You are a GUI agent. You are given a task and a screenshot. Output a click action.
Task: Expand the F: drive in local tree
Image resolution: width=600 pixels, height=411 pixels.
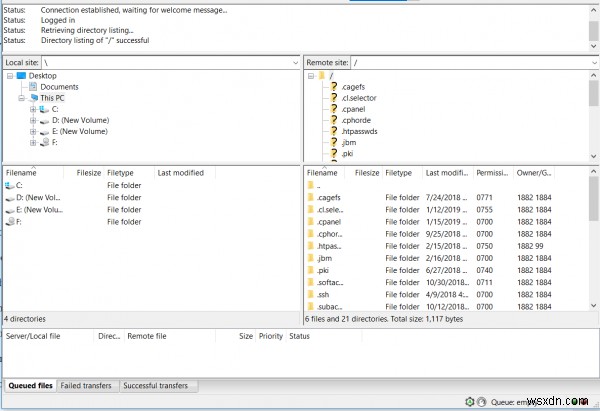click(x=33, y=142)
